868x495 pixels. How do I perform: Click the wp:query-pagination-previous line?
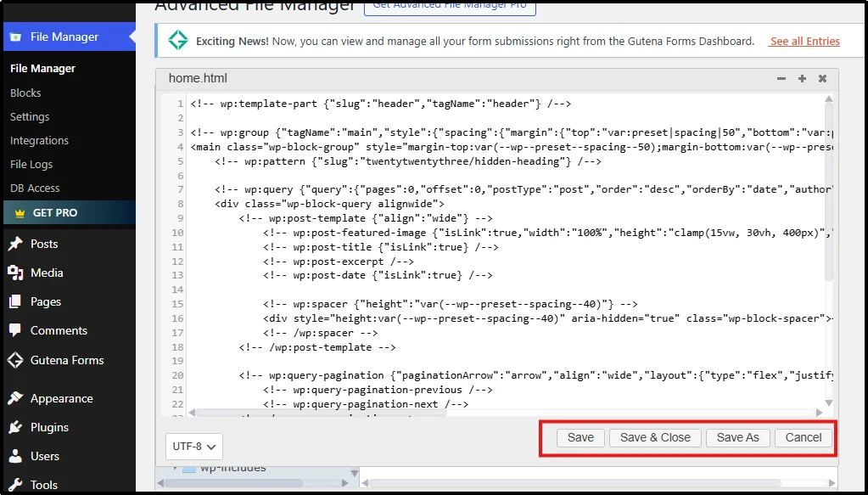pyautogui.click(x=378, y=390)
